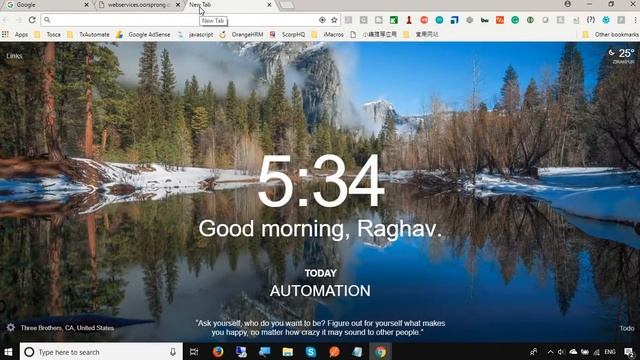Open the TxAutomate bookmarks folder
The image size is (640, 360).
click(89, 35)
